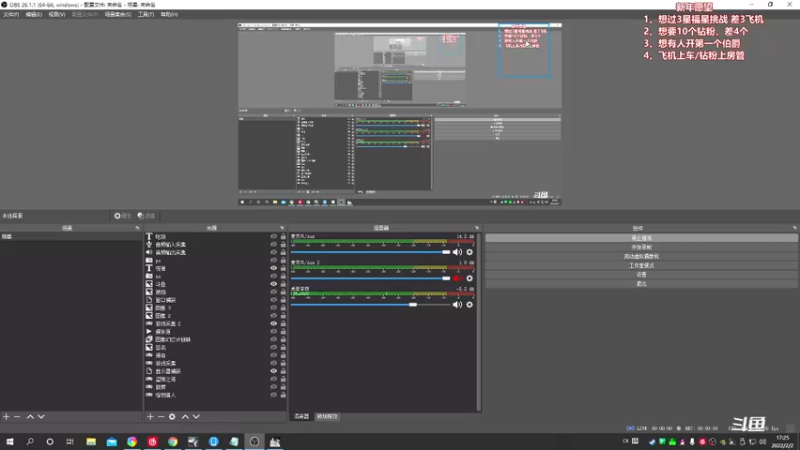Click the 开始录制 button
This screenshot has width=800, height=450.
click(x=641, y=247)
